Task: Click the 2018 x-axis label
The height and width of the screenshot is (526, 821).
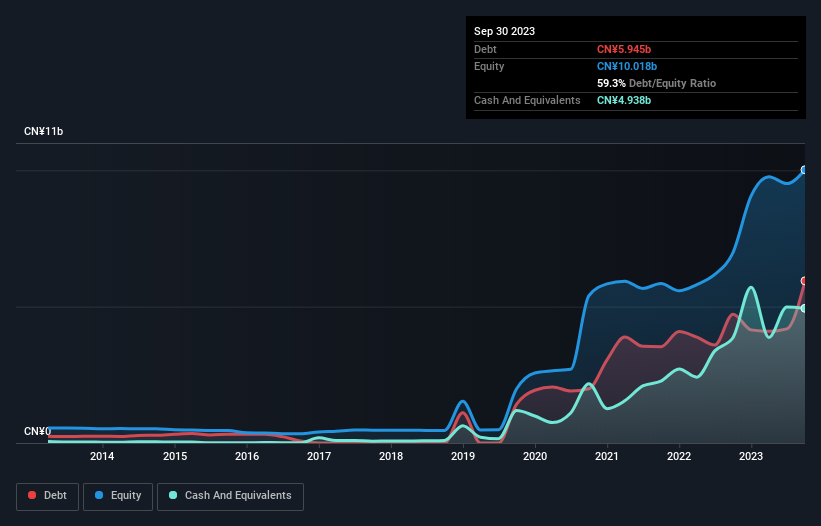Action: (x=391, y=456)
